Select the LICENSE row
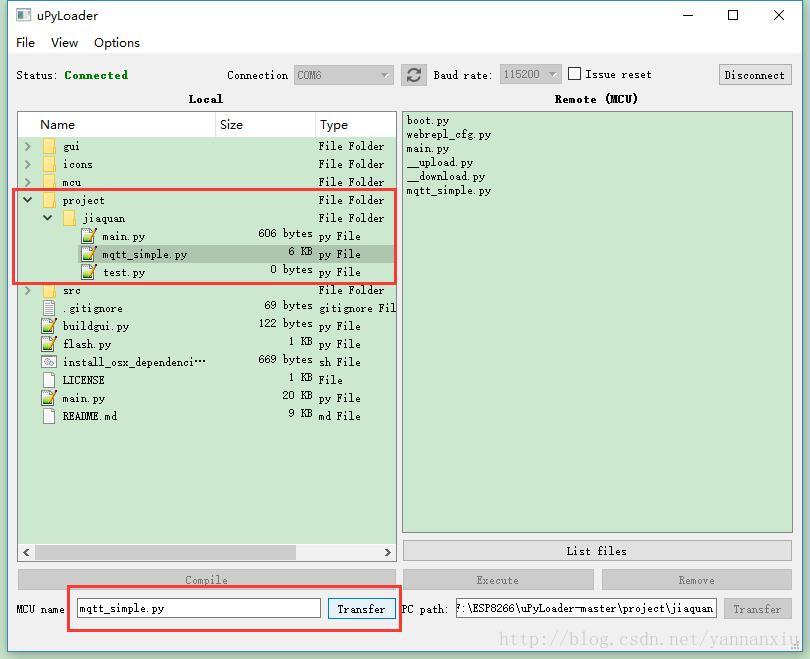The width and height of the screenshot is (810, 659). (207, 380)
